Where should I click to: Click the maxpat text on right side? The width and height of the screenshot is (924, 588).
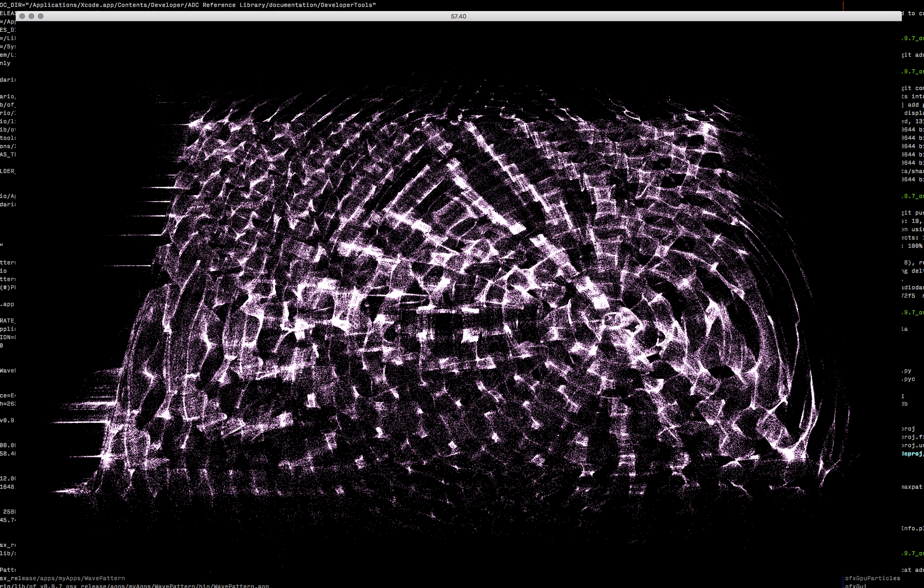pyautogui.click(x=912, y=487)
